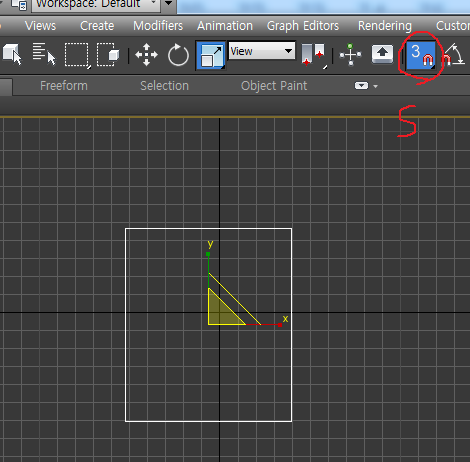Open the View reference coordinate dropdown
Viewport: 470px width, 462px height.
[x=262, y=51]
